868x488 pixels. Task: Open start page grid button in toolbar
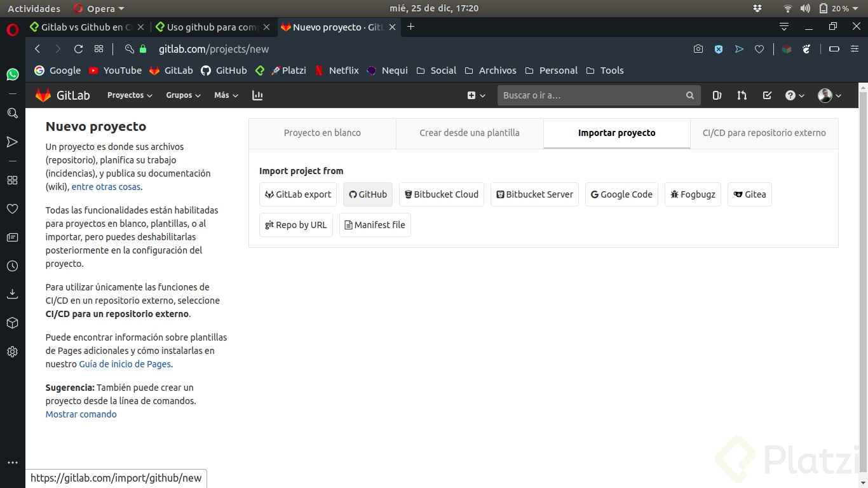click(x=98, y=49)
